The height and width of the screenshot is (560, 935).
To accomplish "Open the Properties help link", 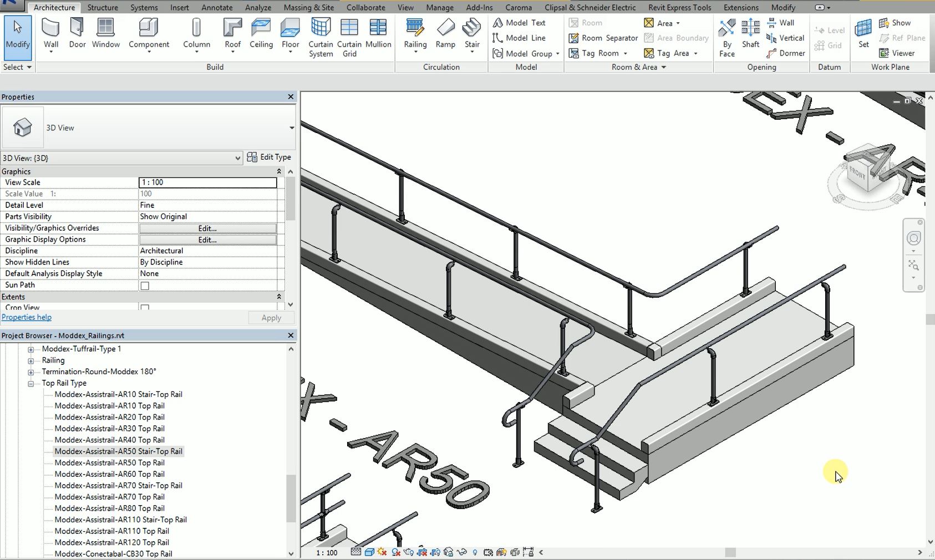I will 27,317.
